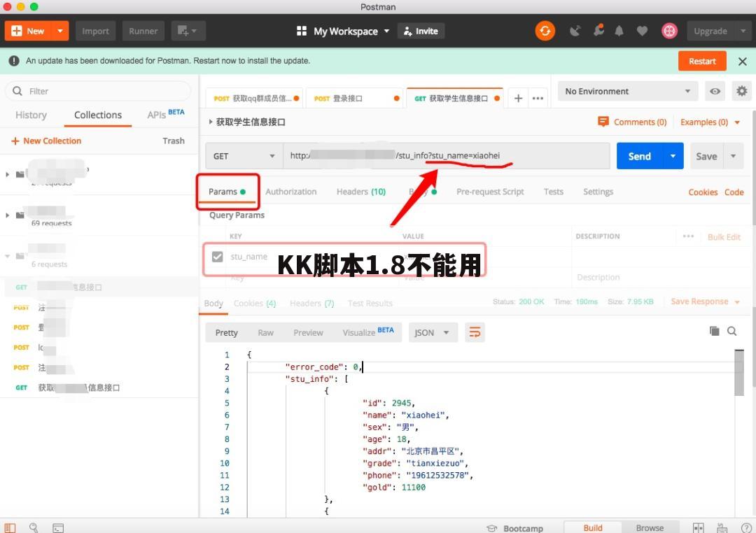Switch response view to Preview

point(308,332)
